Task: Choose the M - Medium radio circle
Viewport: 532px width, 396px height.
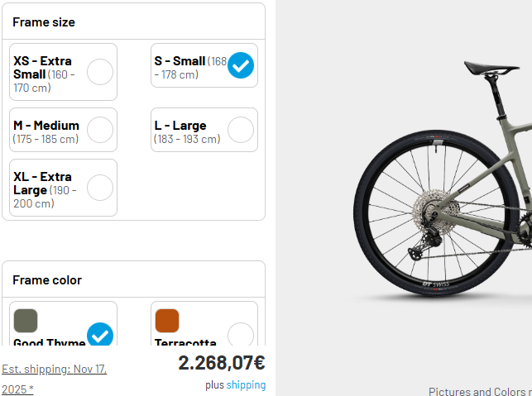Action: [x=100, y=130]
